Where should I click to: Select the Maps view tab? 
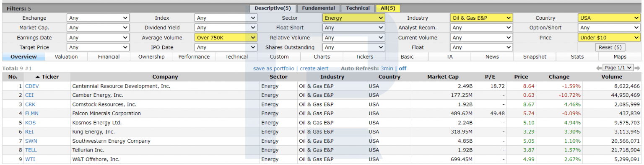point(620,57)
